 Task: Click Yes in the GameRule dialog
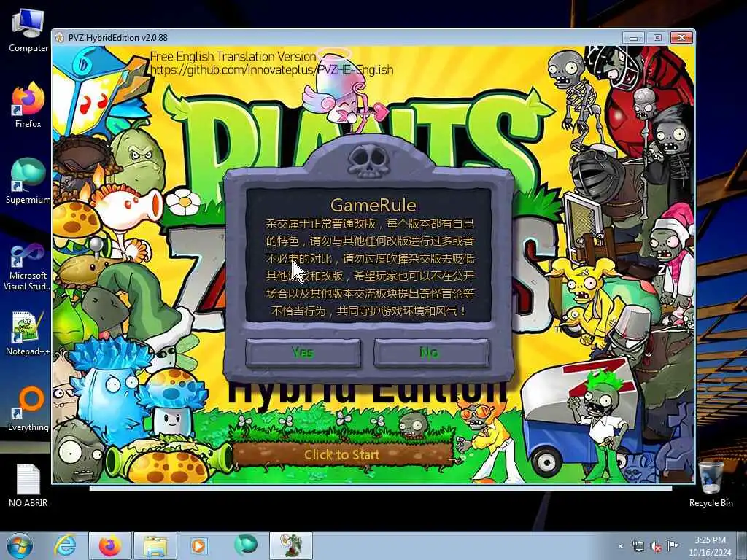tap(303, 353)
